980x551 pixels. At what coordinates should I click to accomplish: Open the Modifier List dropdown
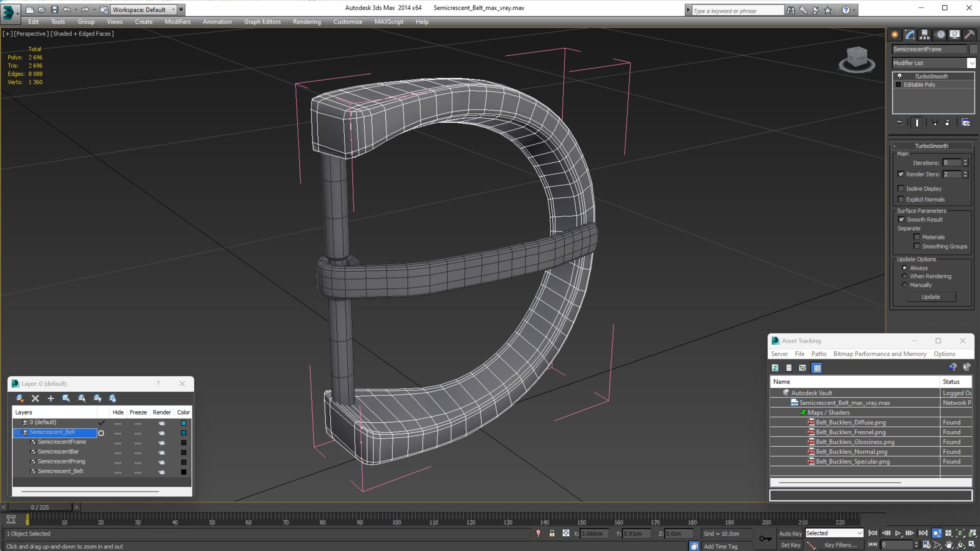(x=972, y=63)
